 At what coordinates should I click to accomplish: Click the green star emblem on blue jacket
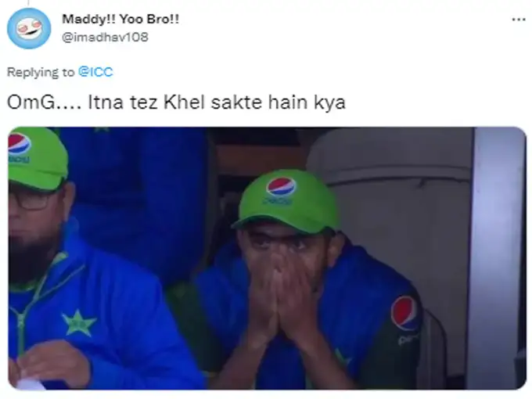[79, 323]
